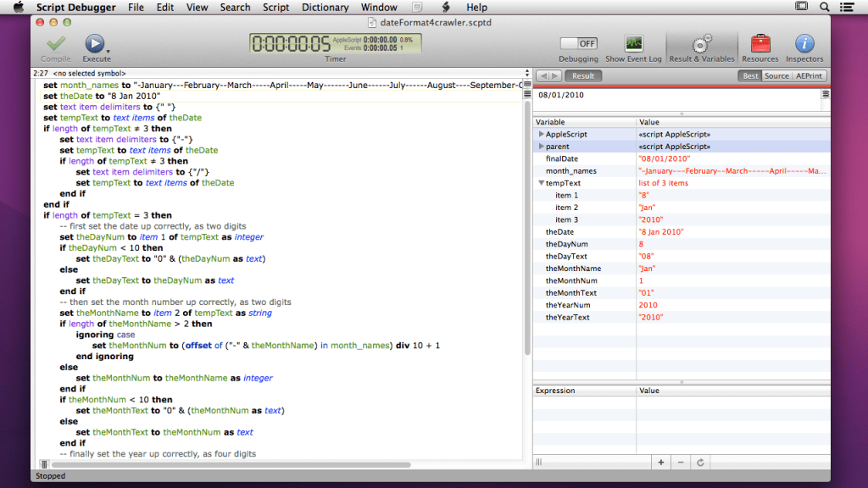Open the Execute dropdown arrow

108,52
